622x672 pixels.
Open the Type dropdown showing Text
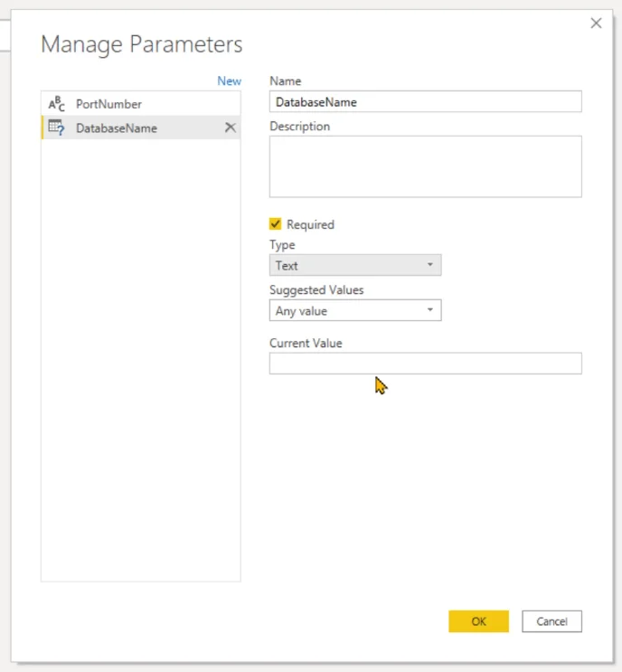(355, 265)
